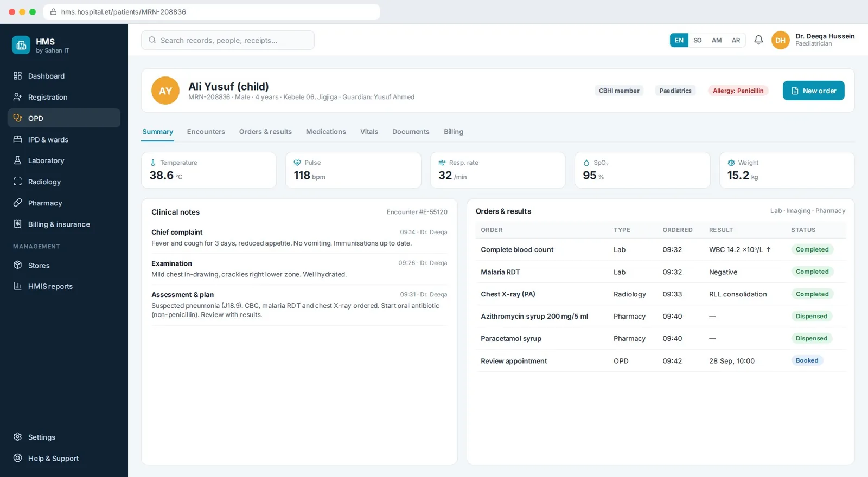Switch interface language to SO
Image resolution: width=868 pixels, height=477 pixels.
tap(698, 40)
